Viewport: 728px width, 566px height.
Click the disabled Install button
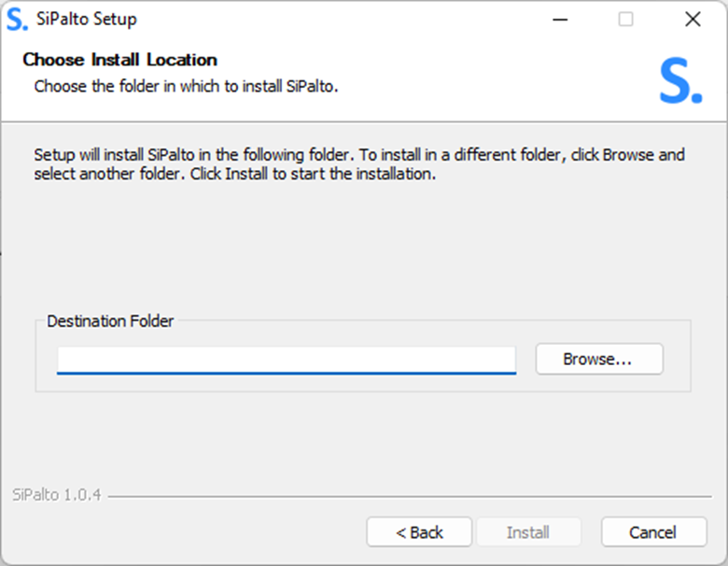point(528,532)
